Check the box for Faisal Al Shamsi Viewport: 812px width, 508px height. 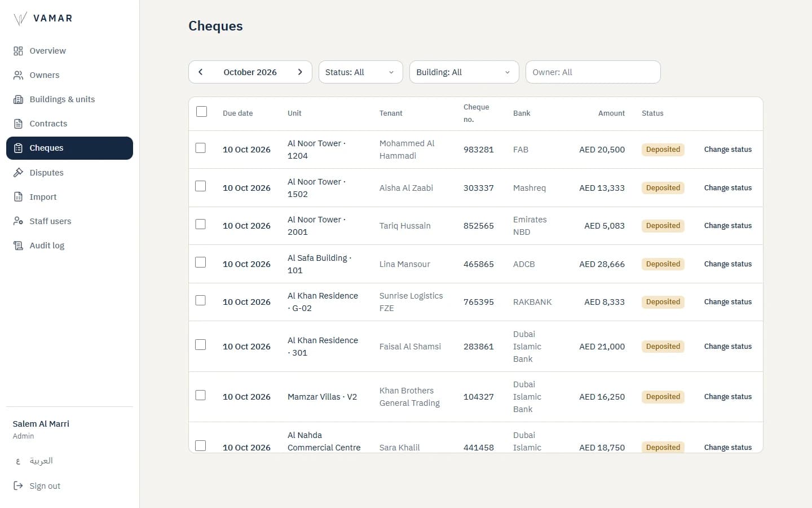[200, 345]
